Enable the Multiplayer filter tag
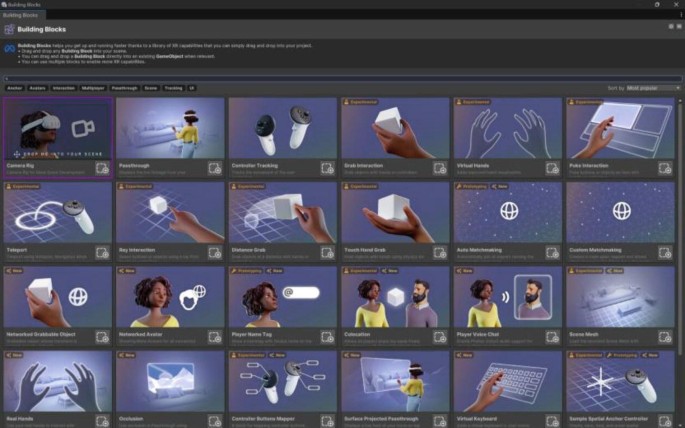Viewport: 685px width, 428px height. click(x=93, y=88)
